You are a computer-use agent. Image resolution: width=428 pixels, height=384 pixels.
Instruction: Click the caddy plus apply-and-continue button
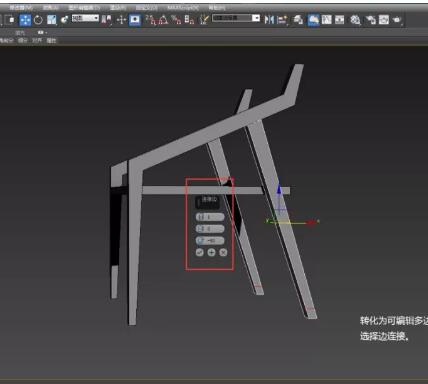point(211,252)
